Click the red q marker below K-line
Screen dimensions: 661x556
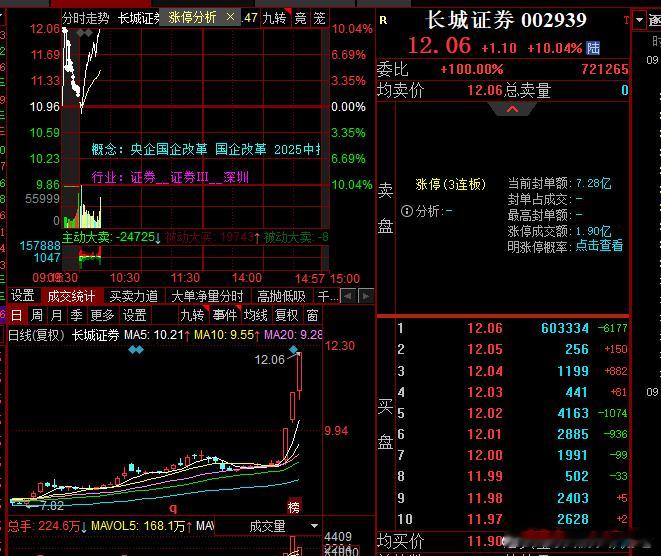[173, 508]
